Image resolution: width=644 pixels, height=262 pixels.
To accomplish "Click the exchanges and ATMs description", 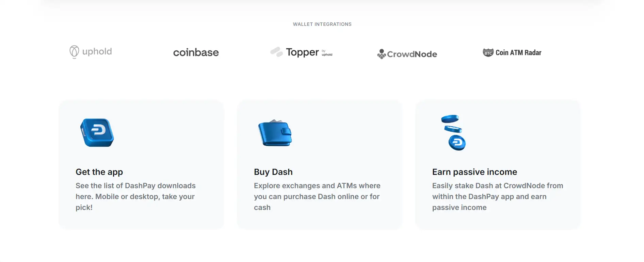I will (317, 196).
